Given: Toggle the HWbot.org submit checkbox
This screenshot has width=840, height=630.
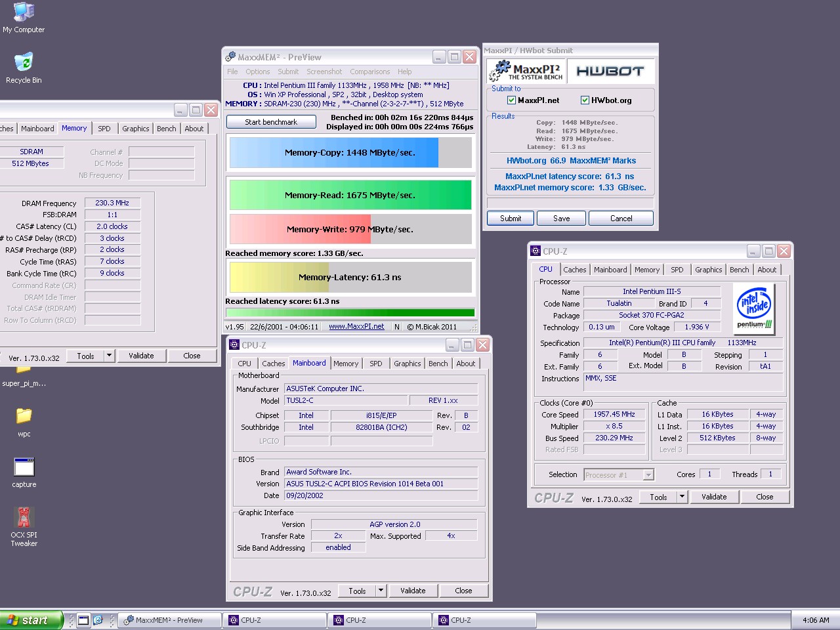Looking at the screenshot, I should 585,100.
